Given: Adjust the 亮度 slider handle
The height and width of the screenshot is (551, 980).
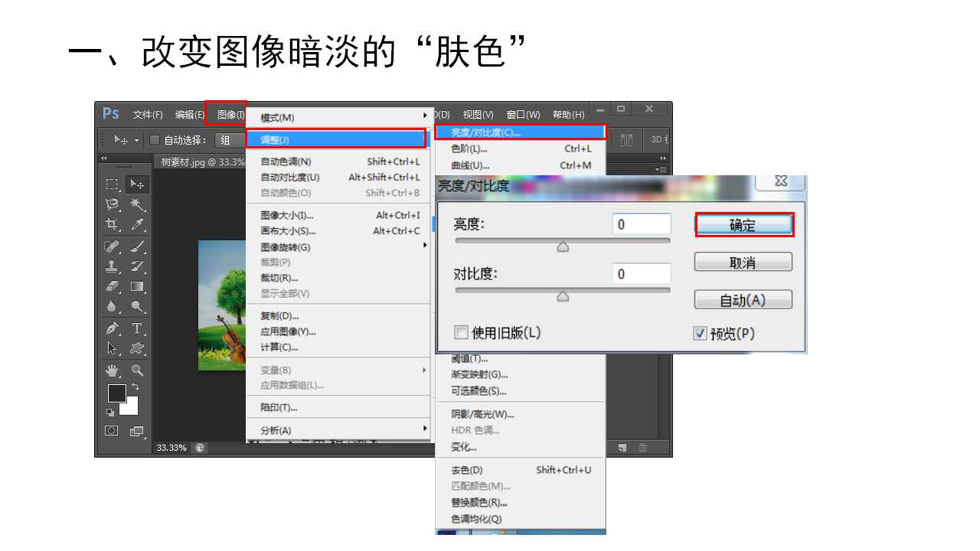Looking at the screenshot, I should [563, 246].
